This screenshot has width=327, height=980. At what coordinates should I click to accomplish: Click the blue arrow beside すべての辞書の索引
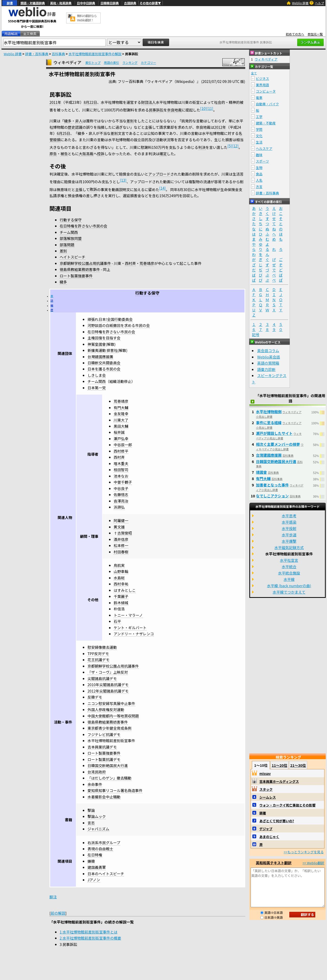(x=252, y=202)
